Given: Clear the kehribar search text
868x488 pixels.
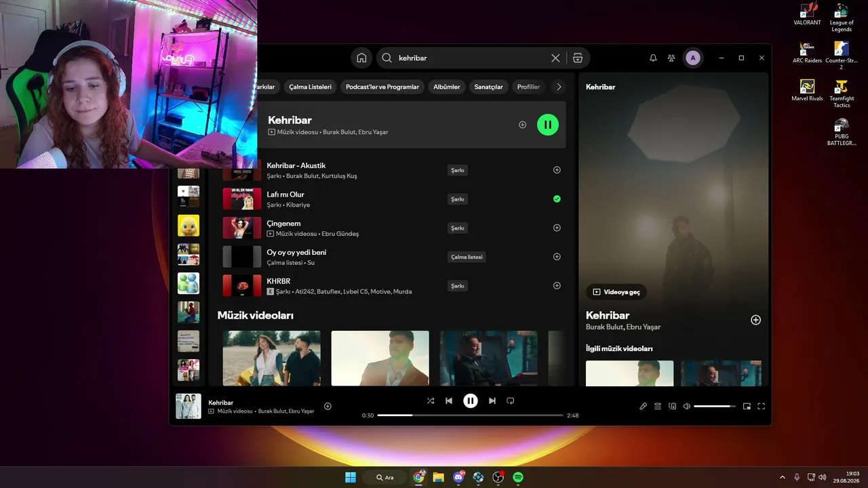Looking at the screenshot, I should point(555,58).
